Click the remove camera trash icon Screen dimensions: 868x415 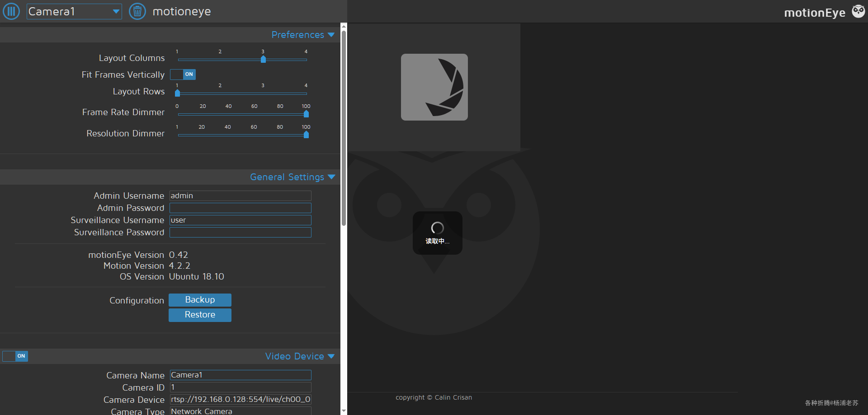pos(137,11)
